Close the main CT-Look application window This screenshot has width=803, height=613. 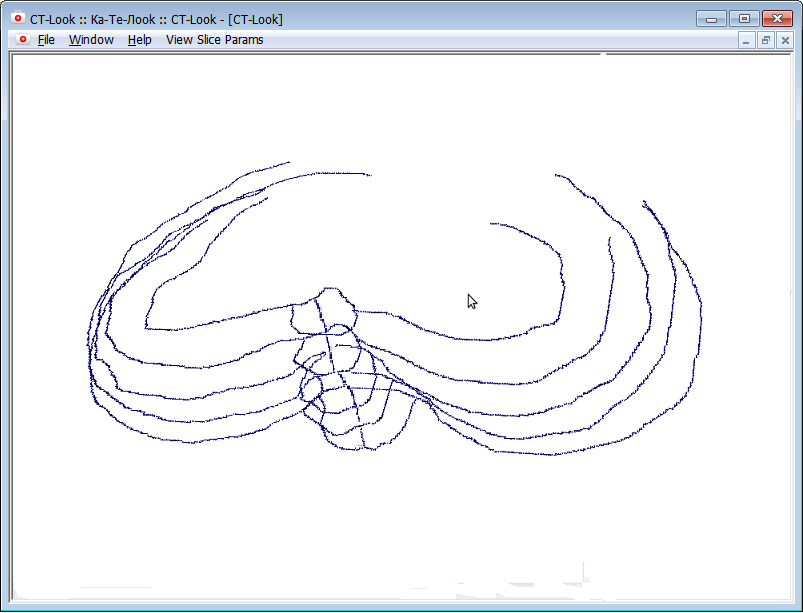pyautogui.click(x=777, y=19)
